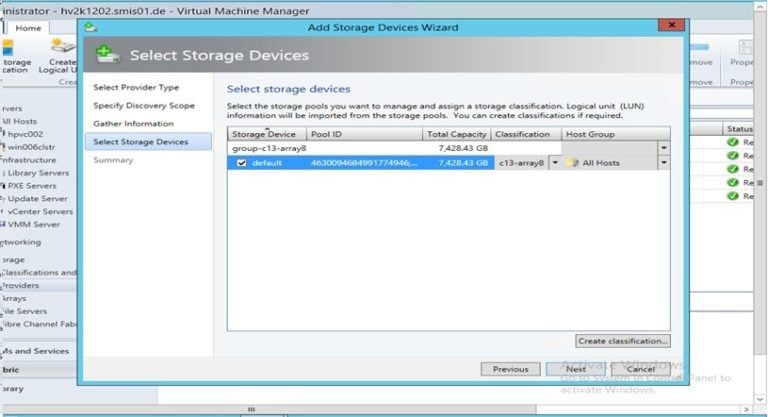Open the All Hosts host group dropdown
Screen dimensions: 768x417
[x=664, y=162]
